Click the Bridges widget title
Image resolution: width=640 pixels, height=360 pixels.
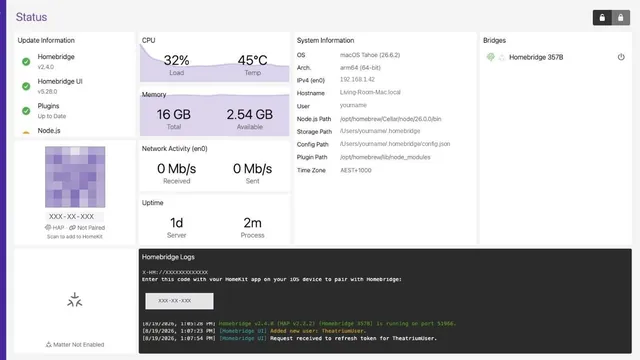tap(494, 40)
